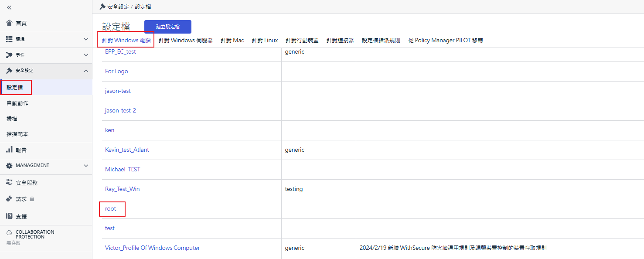Switch to 針對行動裝置 tab

302,40
